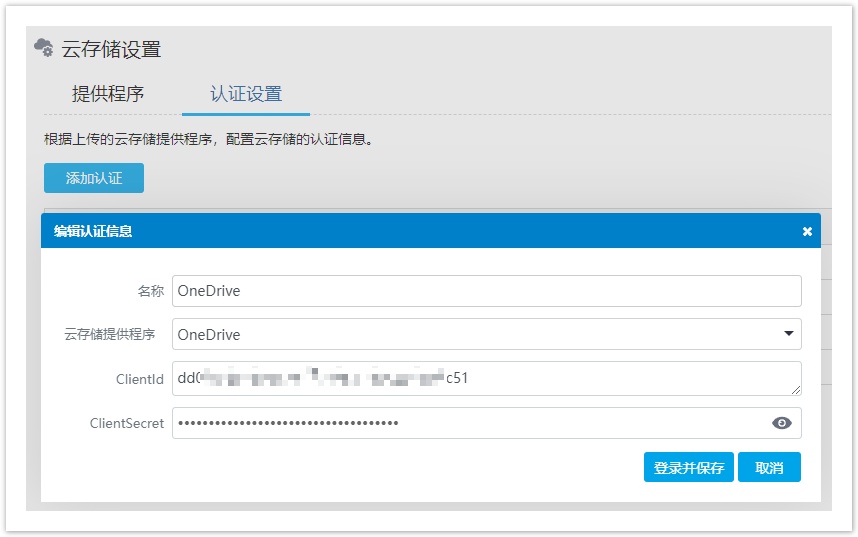Reveal ClientSecret using the eye icon
The image size is (858, 537).
tap(781, 423)
